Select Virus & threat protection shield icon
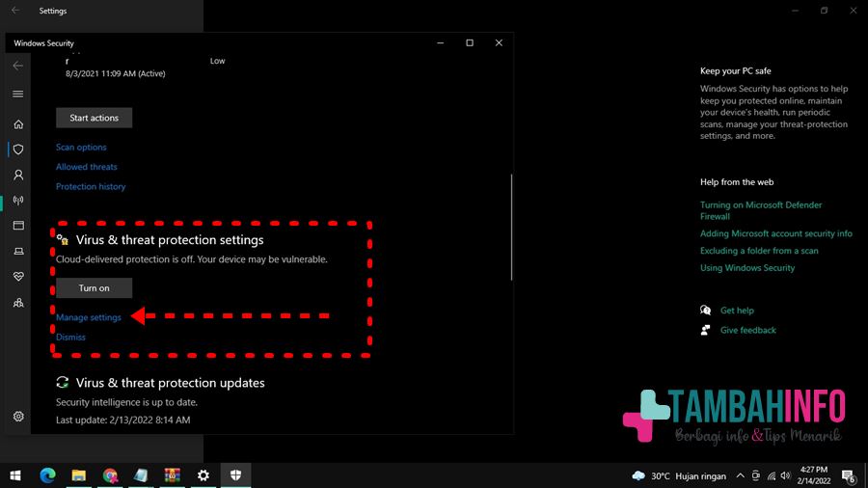The height and width of the screenshot is (488, 868). point(18,149)
